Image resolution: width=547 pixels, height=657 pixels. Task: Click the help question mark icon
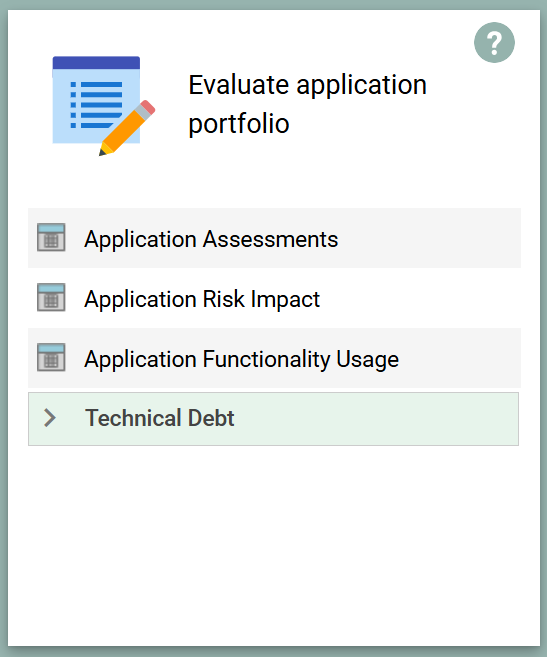pos(494,42)
